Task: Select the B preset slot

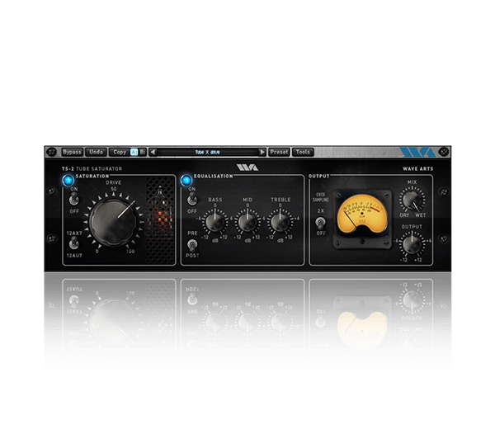Action: [143, 152]
